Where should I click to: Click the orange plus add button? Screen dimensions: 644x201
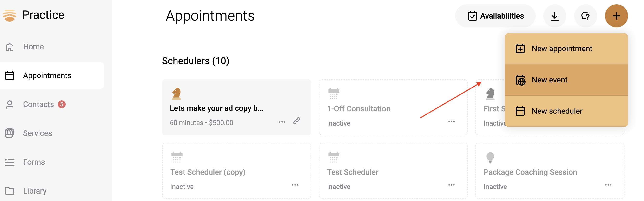pos(616,16)
